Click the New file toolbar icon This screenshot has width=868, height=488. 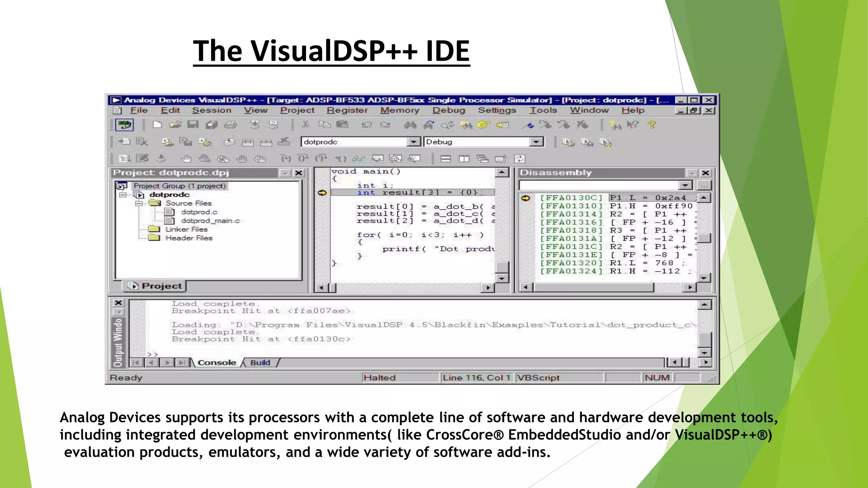(157, 125)
